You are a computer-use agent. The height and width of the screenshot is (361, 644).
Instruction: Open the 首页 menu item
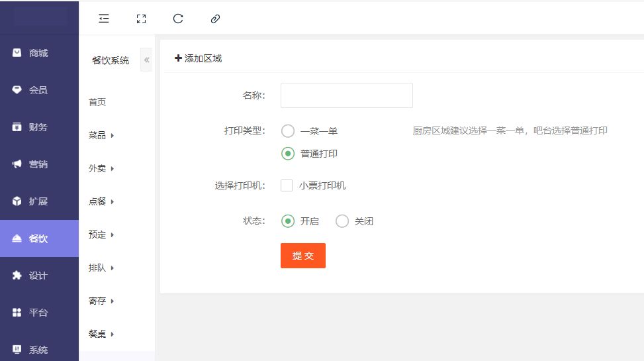(x=97, y=102)
